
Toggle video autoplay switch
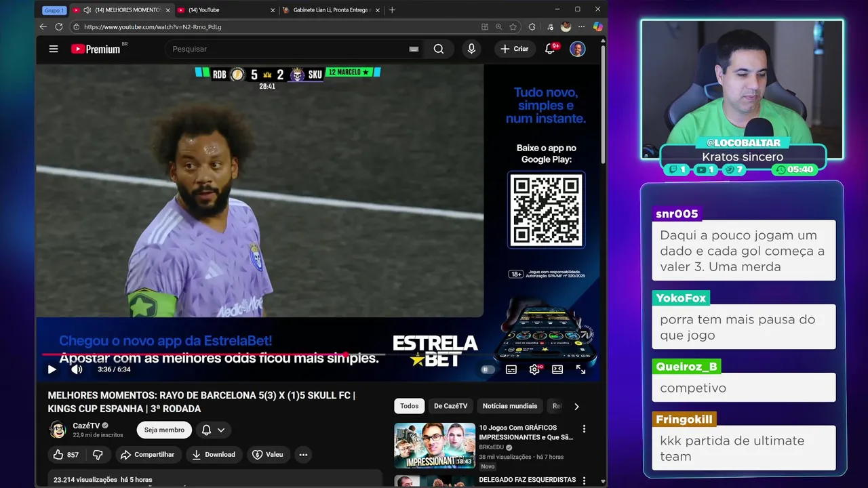tap(488, 369)
